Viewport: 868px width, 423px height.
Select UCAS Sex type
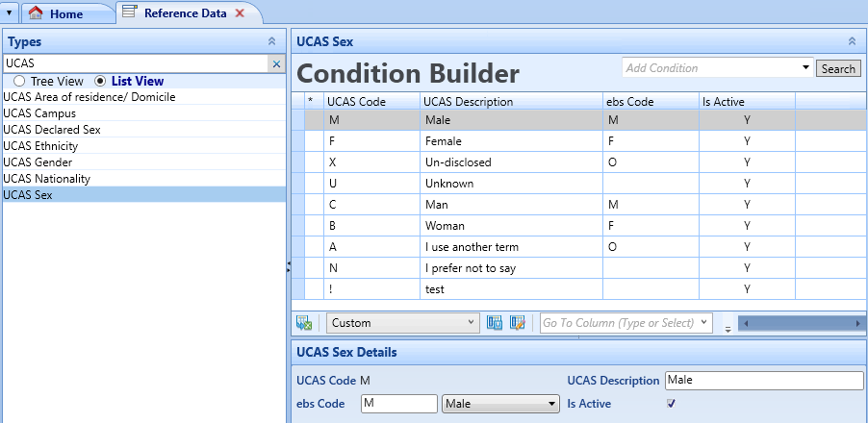(x=144, y=194)
